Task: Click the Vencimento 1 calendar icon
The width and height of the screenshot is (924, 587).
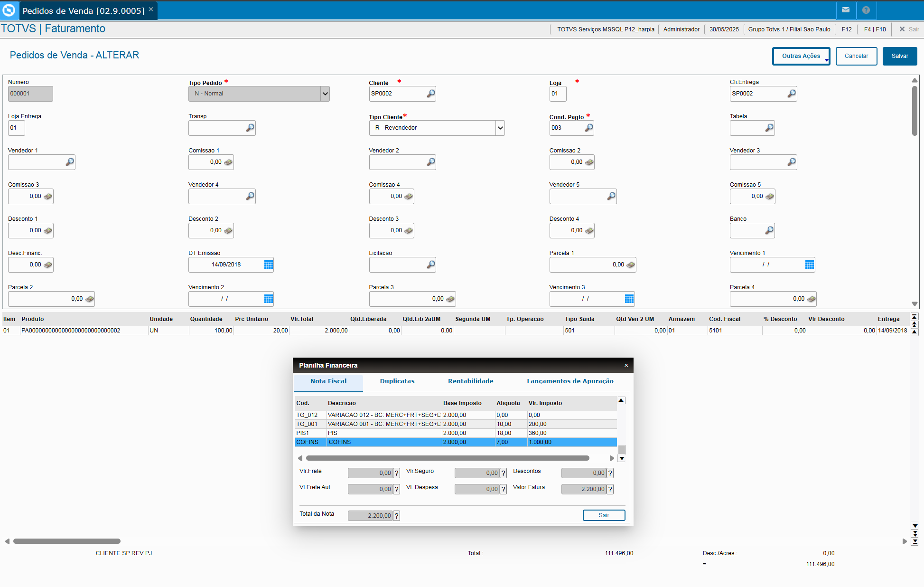Action: click(809, 265)
